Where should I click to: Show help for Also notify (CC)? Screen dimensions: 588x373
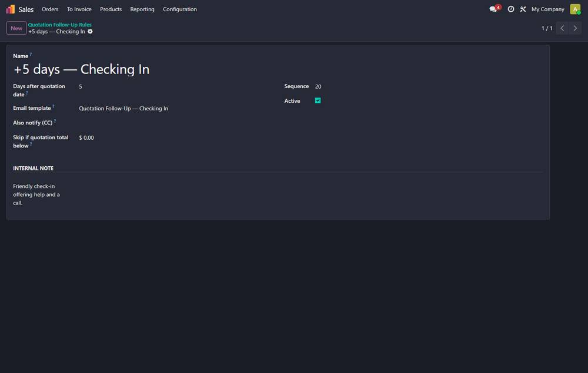point(55,121)
